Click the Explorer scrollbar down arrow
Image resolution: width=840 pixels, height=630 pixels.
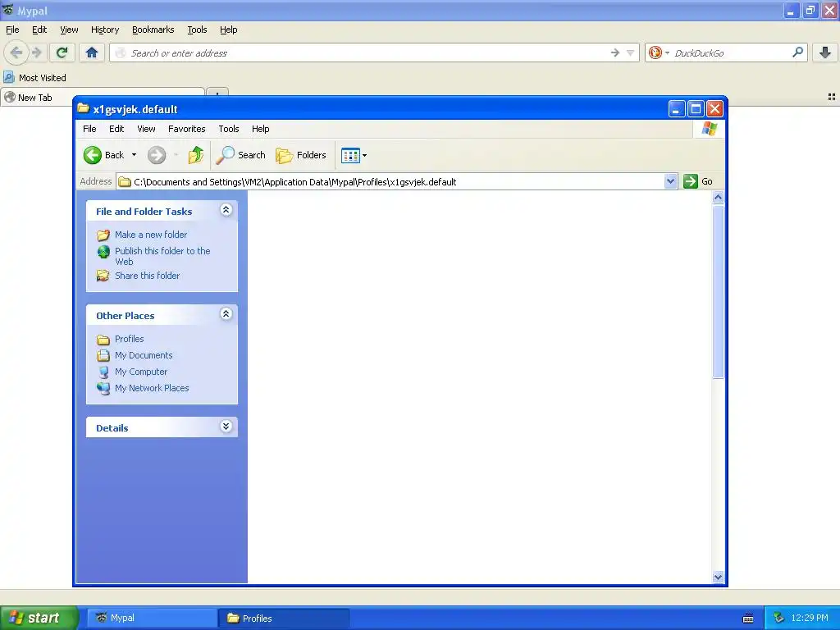point(718,577)
